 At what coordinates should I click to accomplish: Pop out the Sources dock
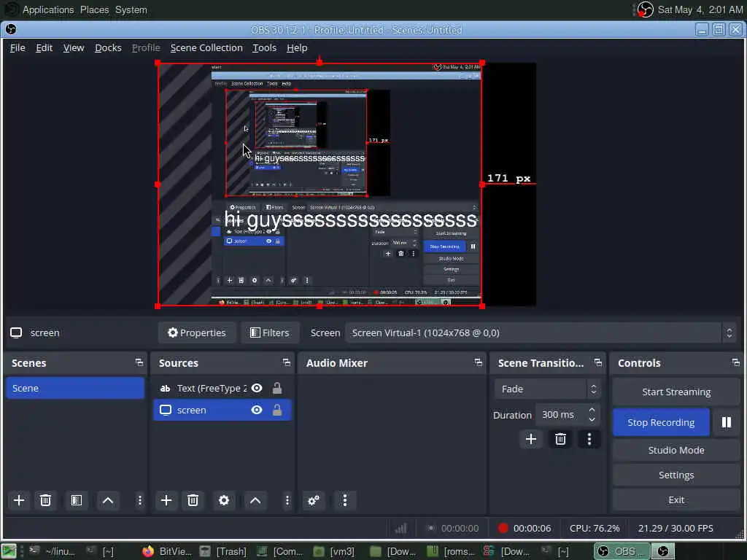(286, 363)
